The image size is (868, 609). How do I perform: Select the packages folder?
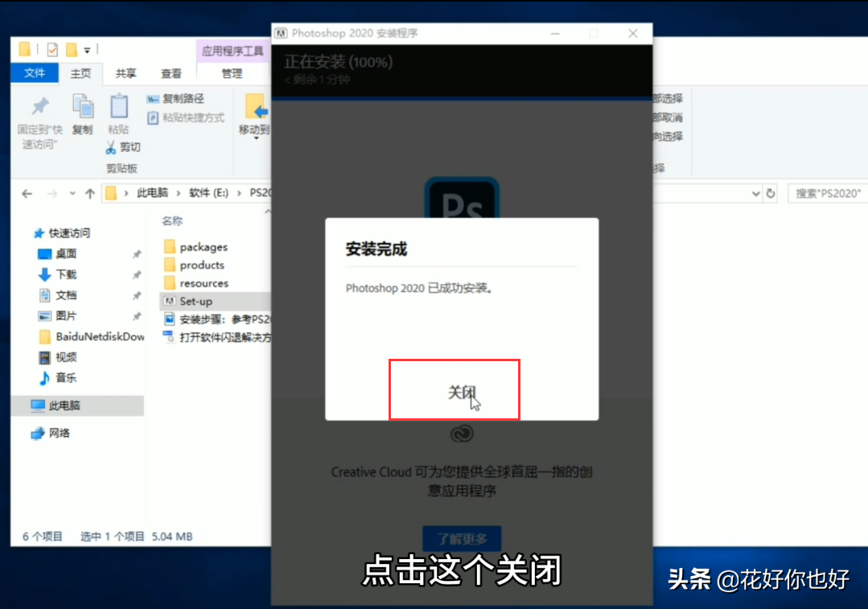pos(196,247)
